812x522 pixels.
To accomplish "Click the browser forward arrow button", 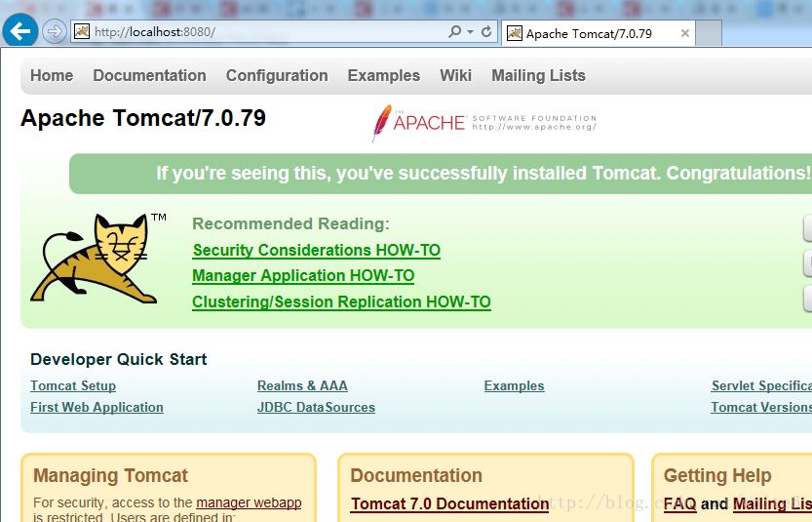I will pos(55,31).
